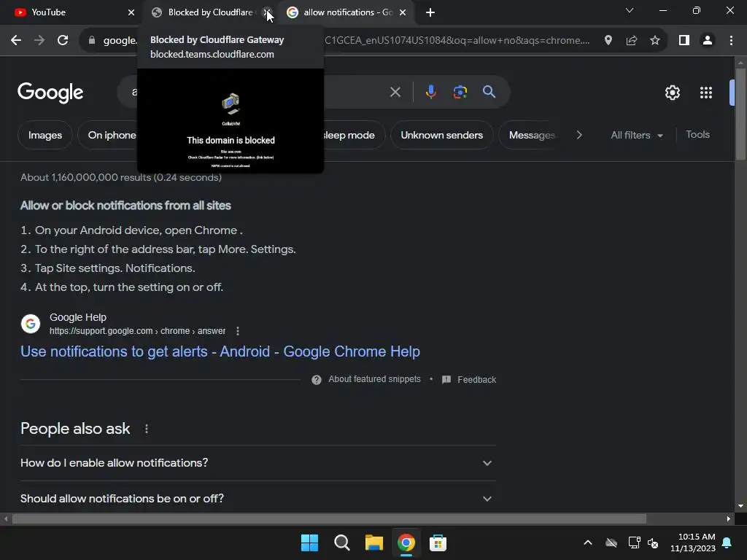Click the lock icon in address bar
Image resolution: width=747 pixels, height=560 pixels.
coord(92,41)
